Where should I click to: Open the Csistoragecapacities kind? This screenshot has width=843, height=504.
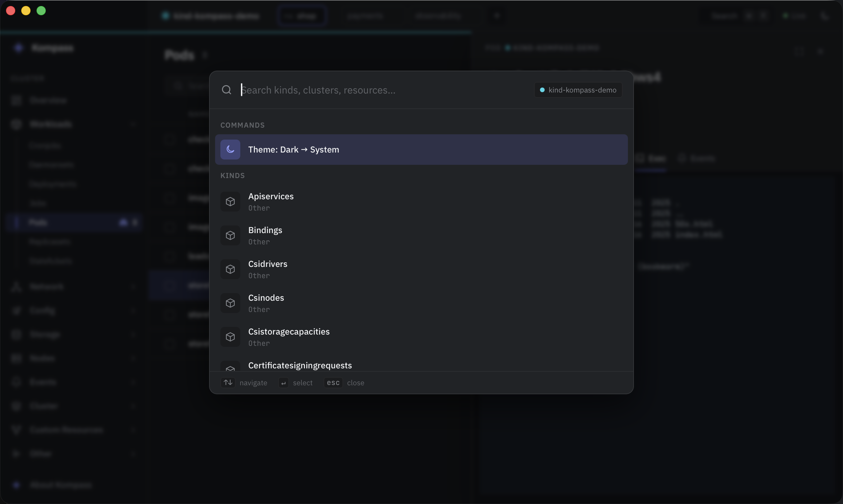(421, 337)
